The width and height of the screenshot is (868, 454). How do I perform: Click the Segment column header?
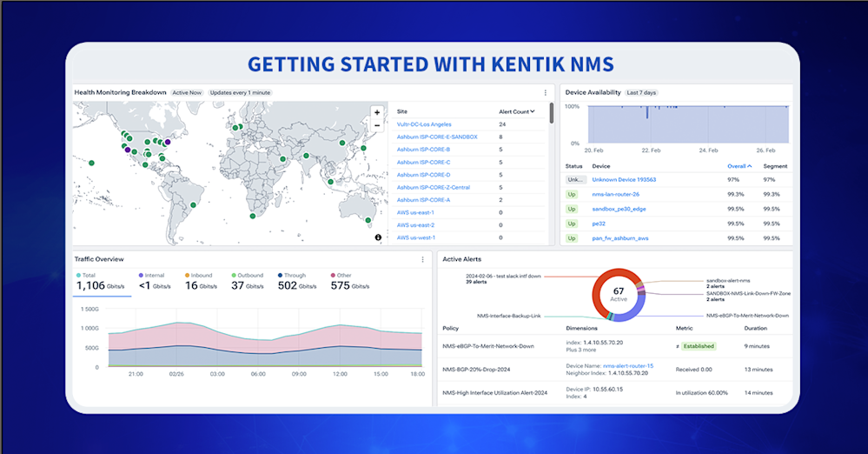(775, 166)
